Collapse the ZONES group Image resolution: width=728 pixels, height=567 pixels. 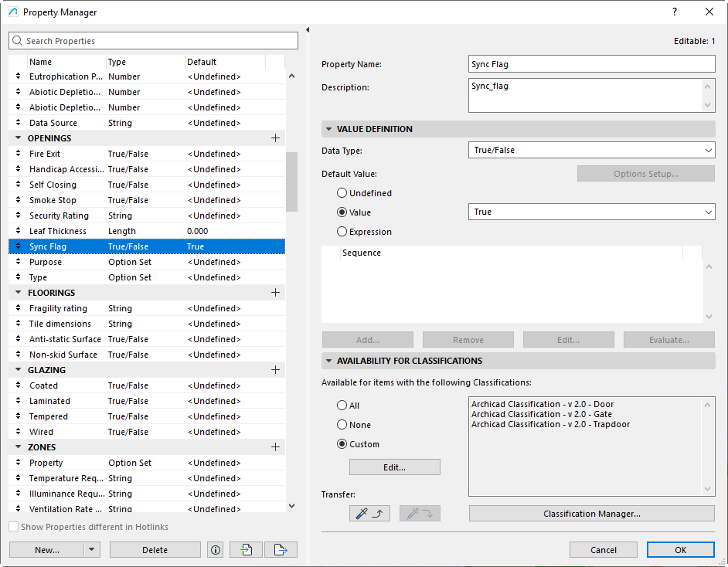(x=18, y=447)
